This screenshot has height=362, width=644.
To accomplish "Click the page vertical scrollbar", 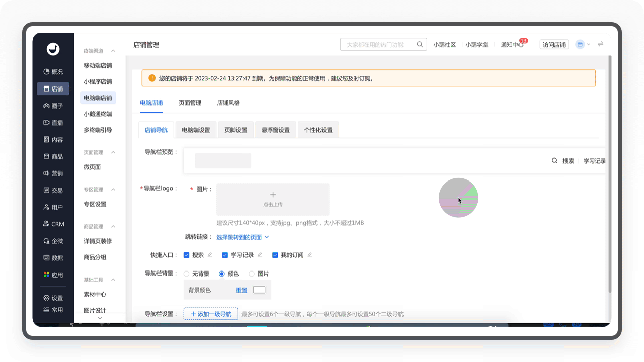I will point(610,174).
